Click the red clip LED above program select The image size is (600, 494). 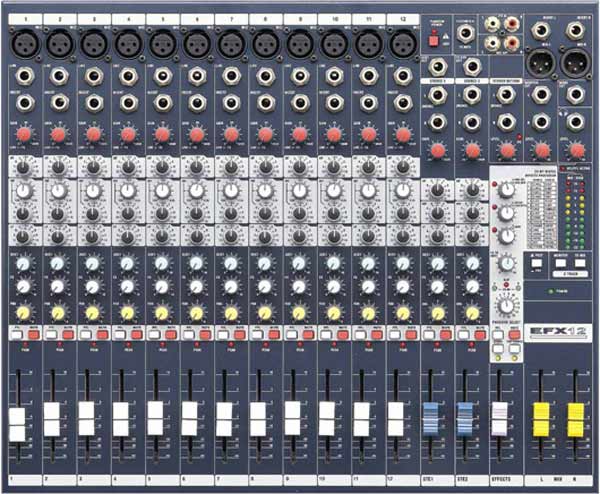pyautogui.click(x=506, y=284)
